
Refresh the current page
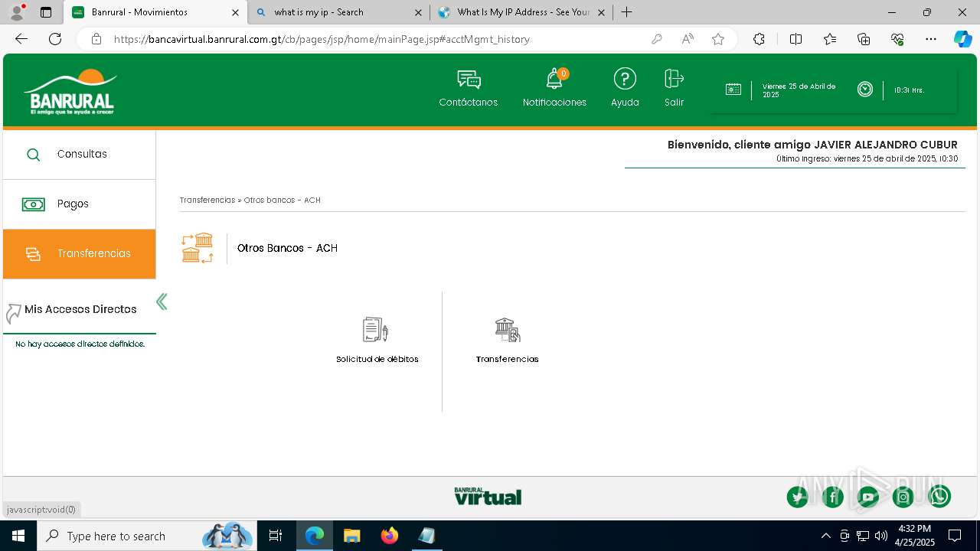55,39
